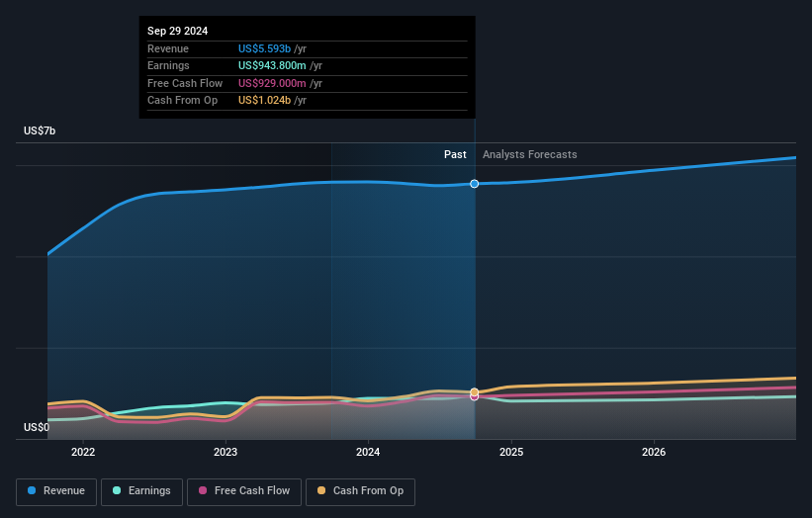Viewport: 812px width, 518px height.
Task: Click the Revenue label in the tooltip
Action: pos(168,48)
